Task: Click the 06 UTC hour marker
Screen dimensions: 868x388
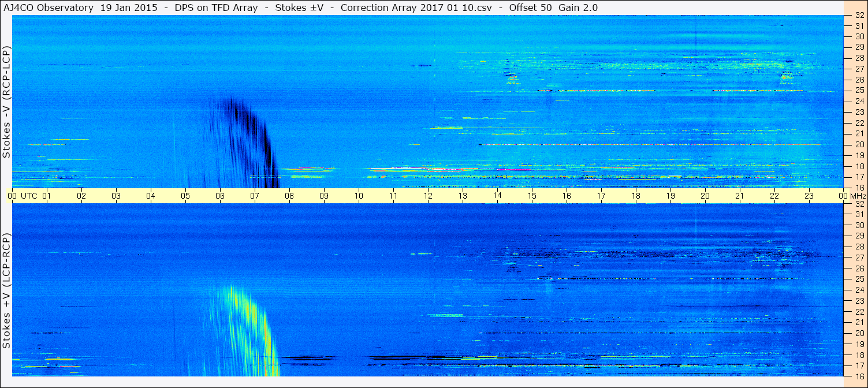Action: (220, 196)
